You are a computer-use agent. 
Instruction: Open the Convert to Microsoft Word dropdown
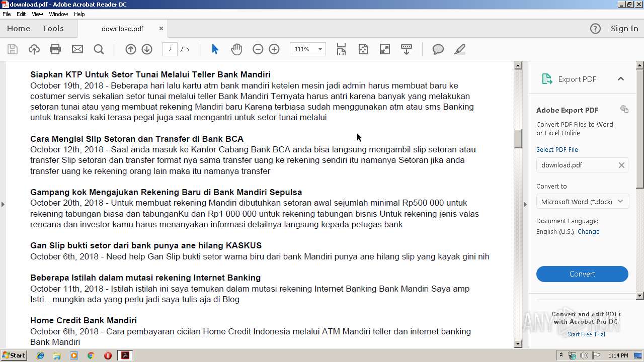pos(582,202)
